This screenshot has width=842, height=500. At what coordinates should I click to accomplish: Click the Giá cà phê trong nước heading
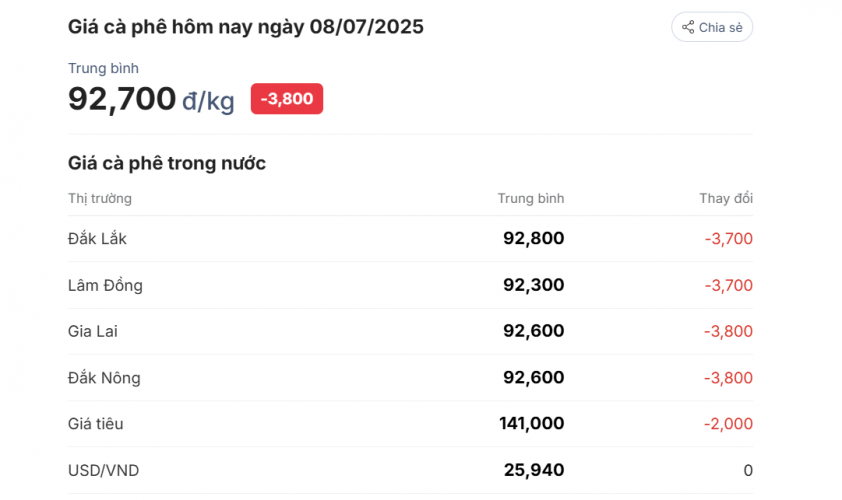point(167,163)
